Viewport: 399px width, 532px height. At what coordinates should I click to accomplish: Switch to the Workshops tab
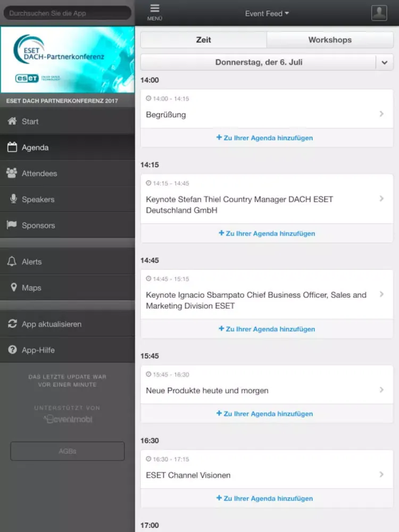[330, 40]
